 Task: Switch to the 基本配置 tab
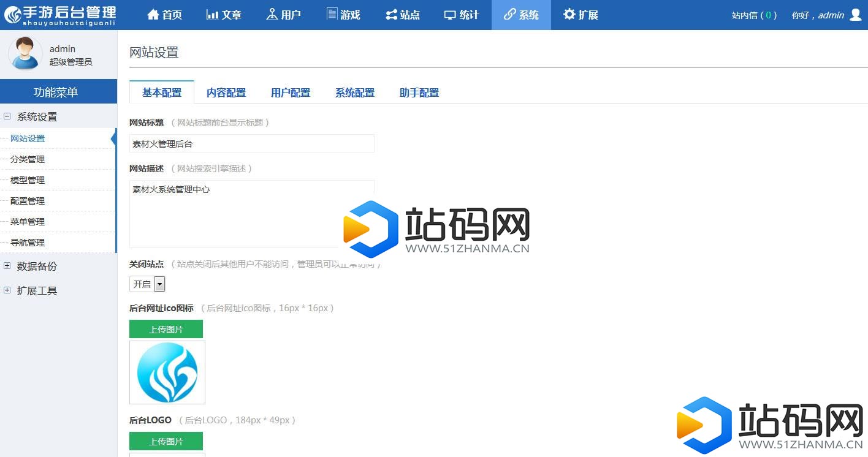162,93
